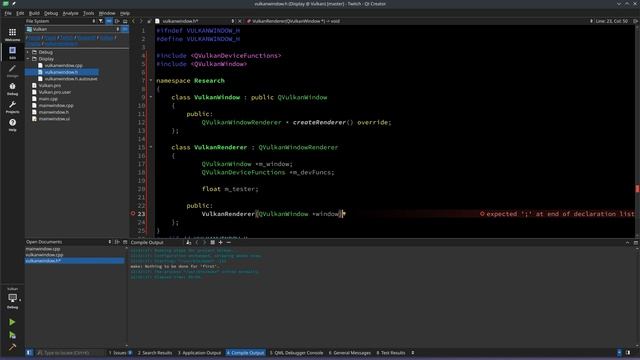The image size is (640, 360).
Task: Fold the class VulkanWindow block
Action: click(x=151, y=97)
